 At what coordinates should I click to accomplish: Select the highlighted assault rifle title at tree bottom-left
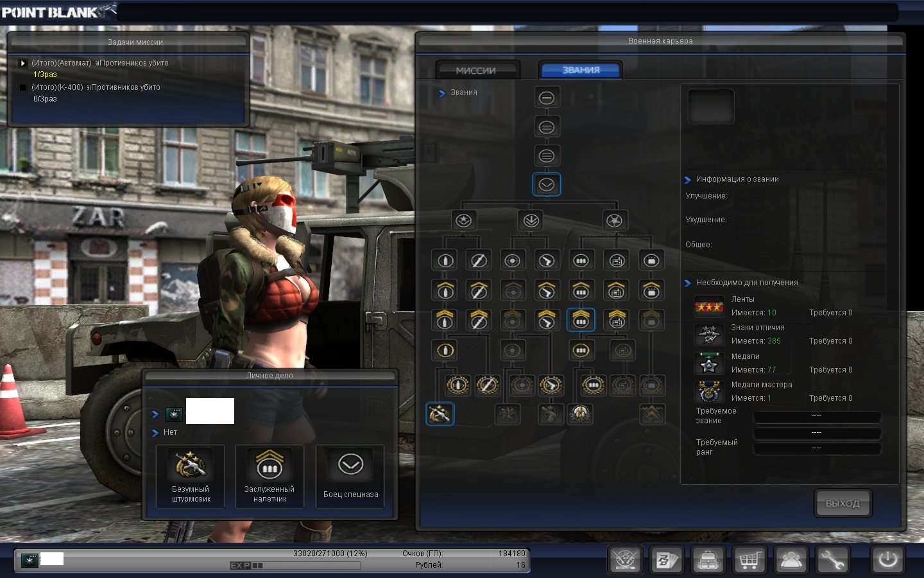click(x=440, y=414)
